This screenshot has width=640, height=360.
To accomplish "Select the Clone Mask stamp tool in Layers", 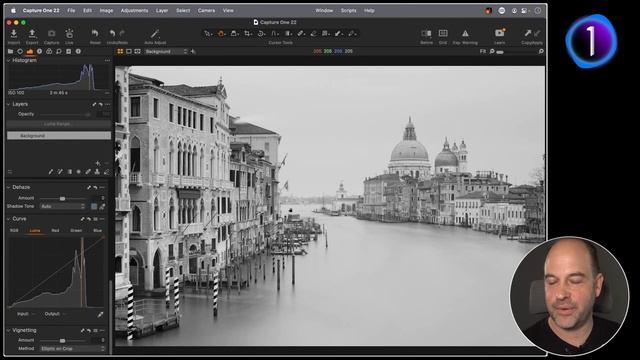I will coord(97,172).
